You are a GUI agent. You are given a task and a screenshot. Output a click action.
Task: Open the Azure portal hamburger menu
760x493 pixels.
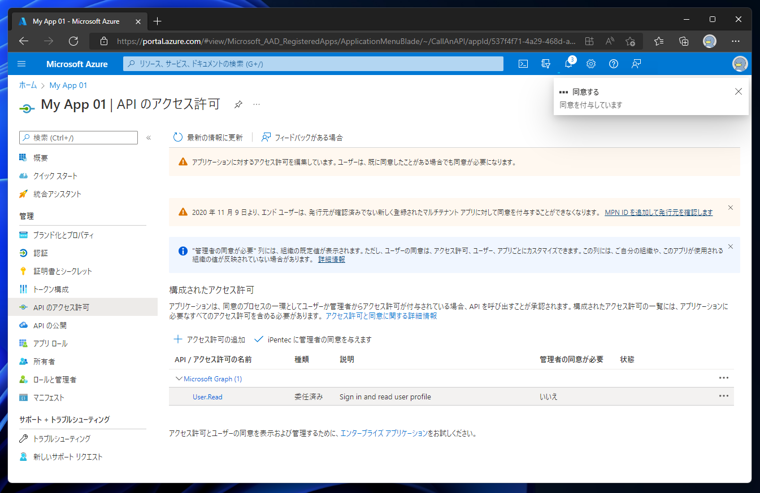tap(21, 64)
